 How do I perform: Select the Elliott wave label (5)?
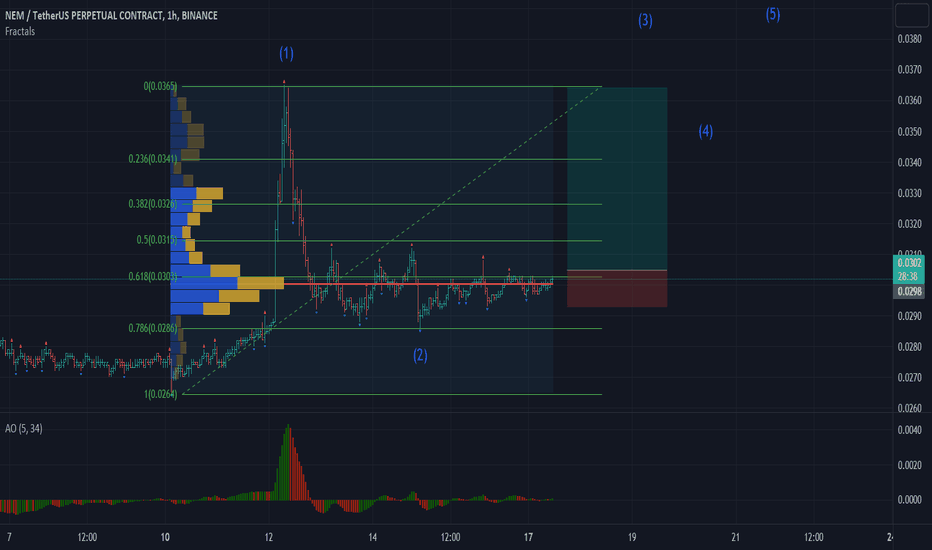point(773,14)
